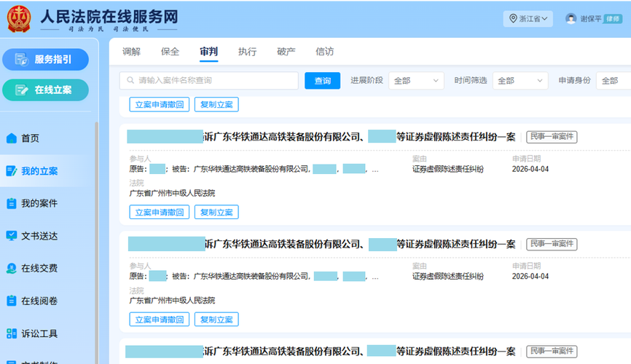Image resolution: width=631 pixels, height=364 pixels.
Task: Click the 我的立案 pencil icon
Action: tap(12, 171)
